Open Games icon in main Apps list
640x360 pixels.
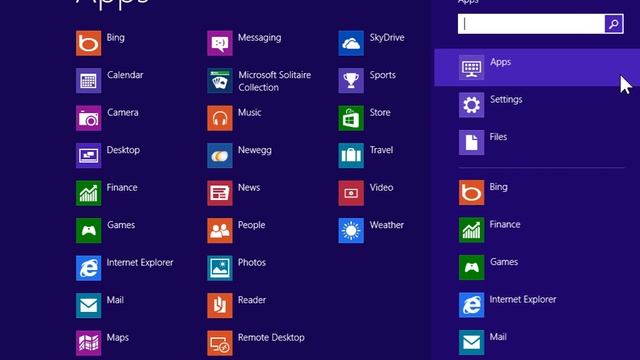pos(89,231)
